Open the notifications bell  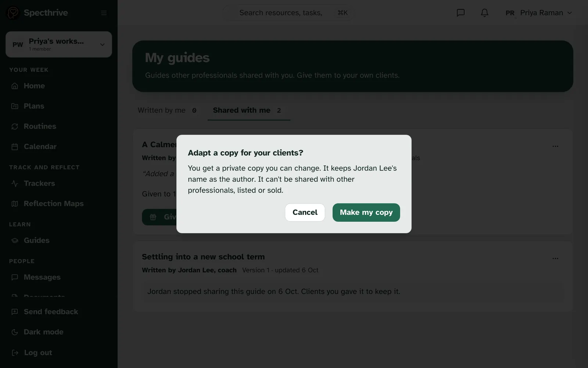pos(485,13)
